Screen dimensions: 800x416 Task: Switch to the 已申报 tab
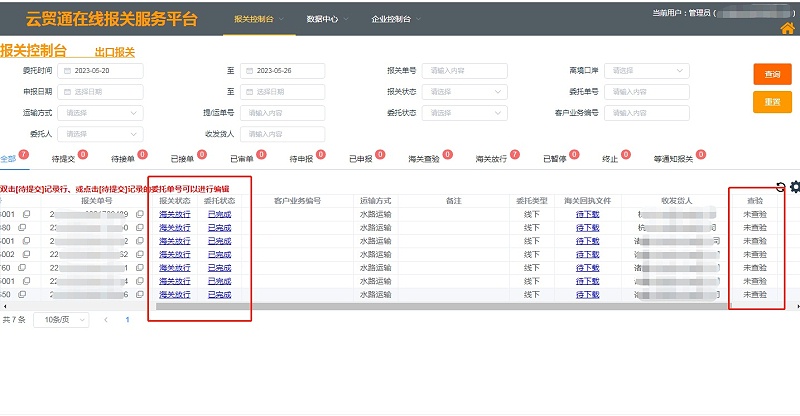[x=361, y=159]
